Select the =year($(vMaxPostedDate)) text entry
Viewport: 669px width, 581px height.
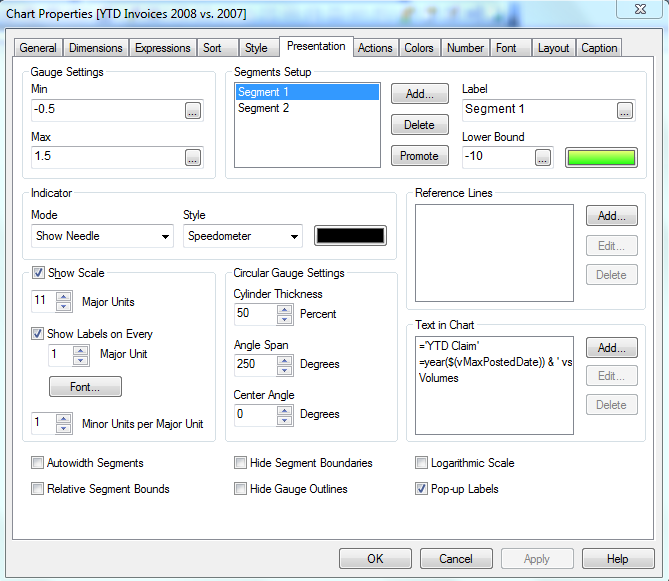[495, 362]
